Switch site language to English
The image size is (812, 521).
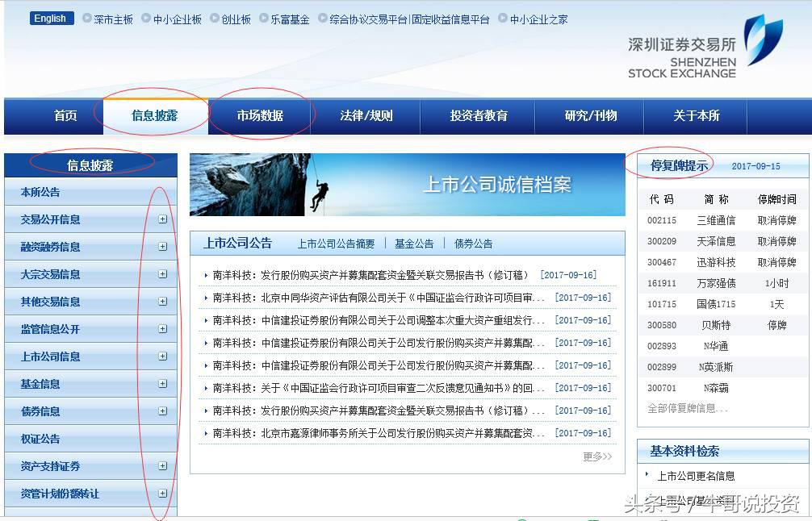52,19
